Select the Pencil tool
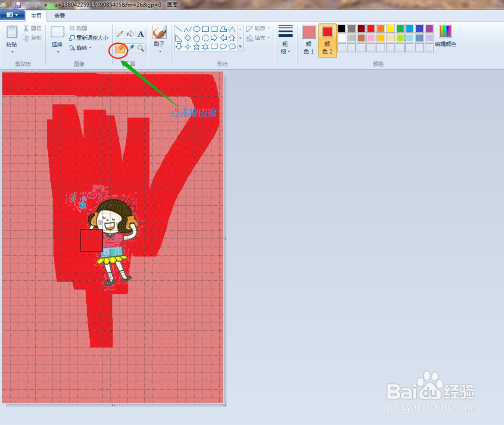The image size is (504, 425). click(x=119, y=34)
